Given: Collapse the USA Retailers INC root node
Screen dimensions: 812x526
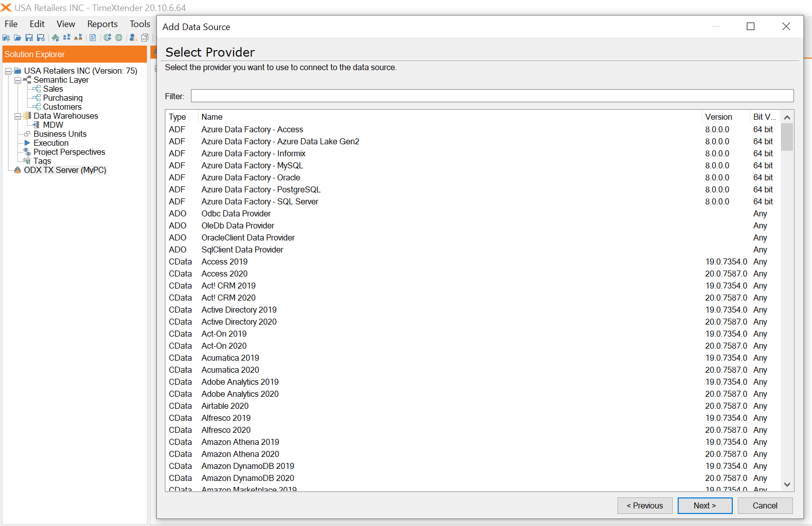Looking at the screenshot, I should [8, 71].
